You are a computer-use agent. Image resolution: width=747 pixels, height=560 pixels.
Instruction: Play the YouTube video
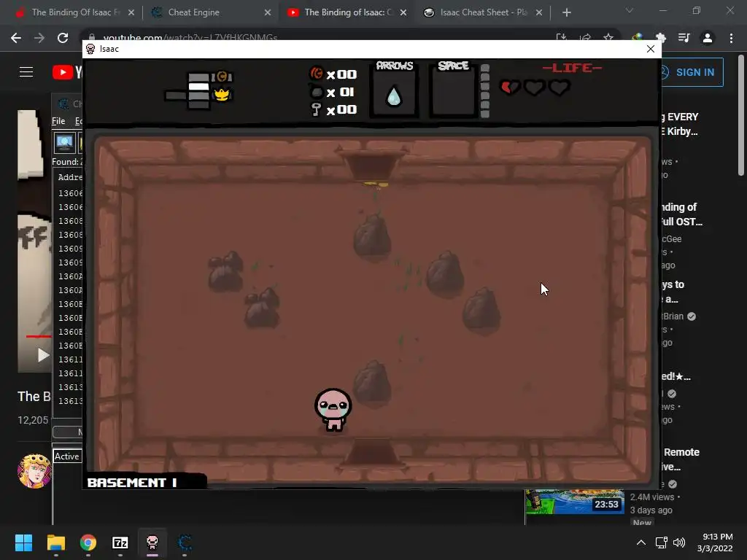pos(43,355)
